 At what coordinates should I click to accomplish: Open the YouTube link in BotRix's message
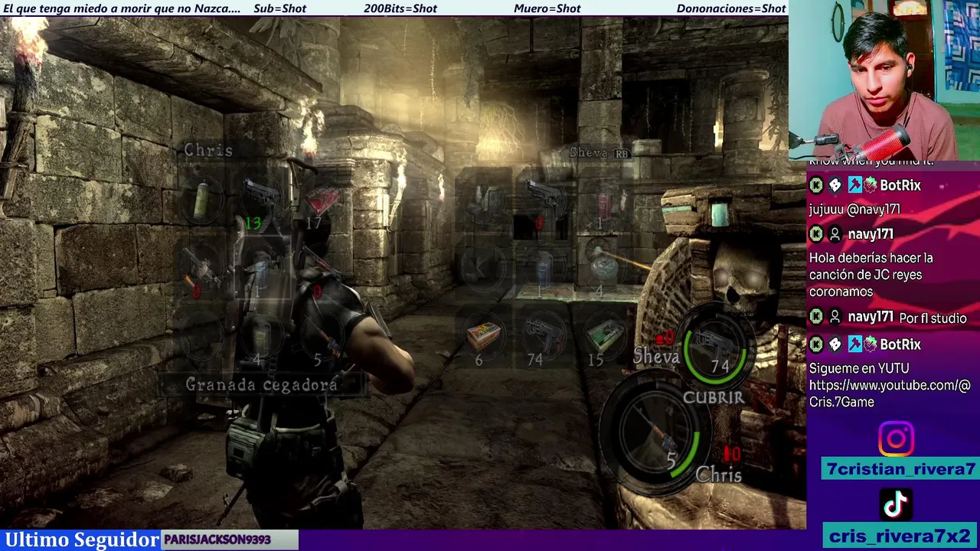pos(890,393)
